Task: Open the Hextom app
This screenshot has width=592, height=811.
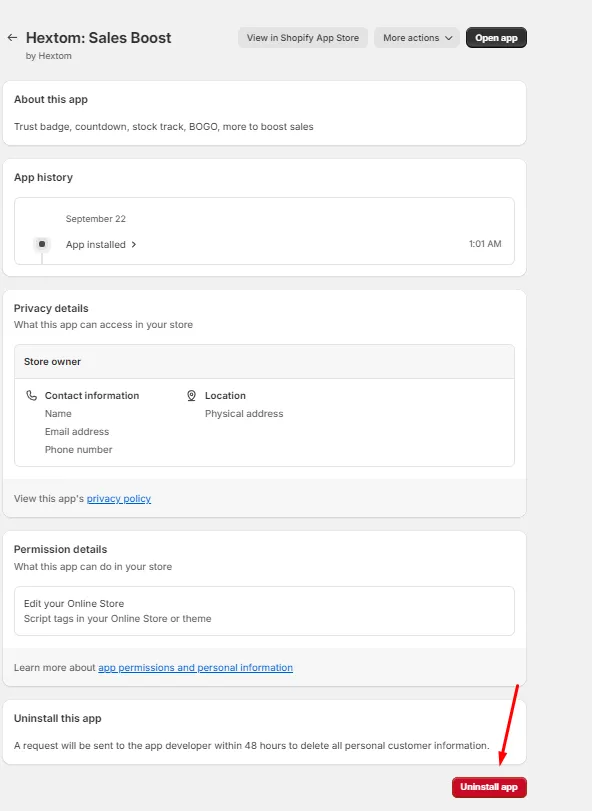Action: coord(496,38)
